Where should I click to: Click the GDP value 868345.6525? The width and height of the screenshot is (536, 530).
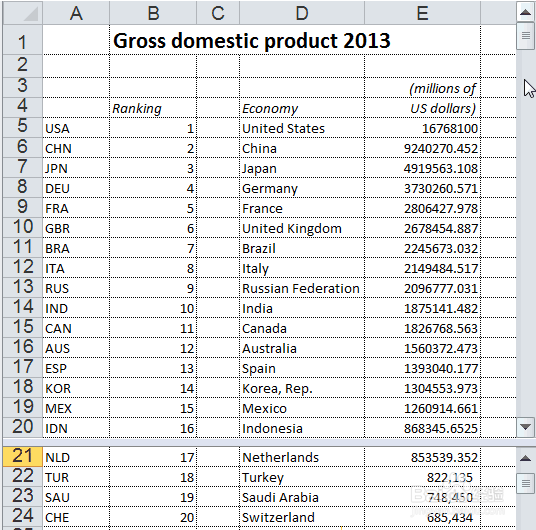tap(423, 428)
